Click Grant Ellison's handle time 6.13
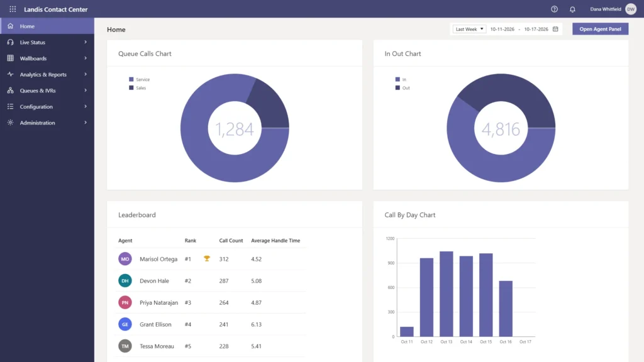Screen dimensions: 644x362 click(257, 324)
